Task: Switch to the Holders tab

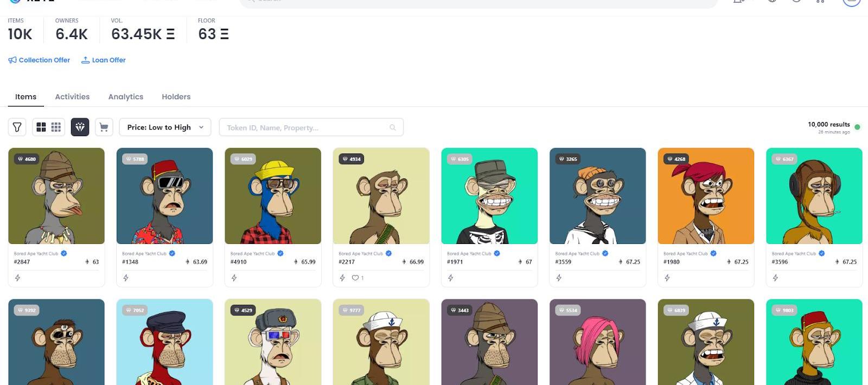Action: (x=176, y=97)
